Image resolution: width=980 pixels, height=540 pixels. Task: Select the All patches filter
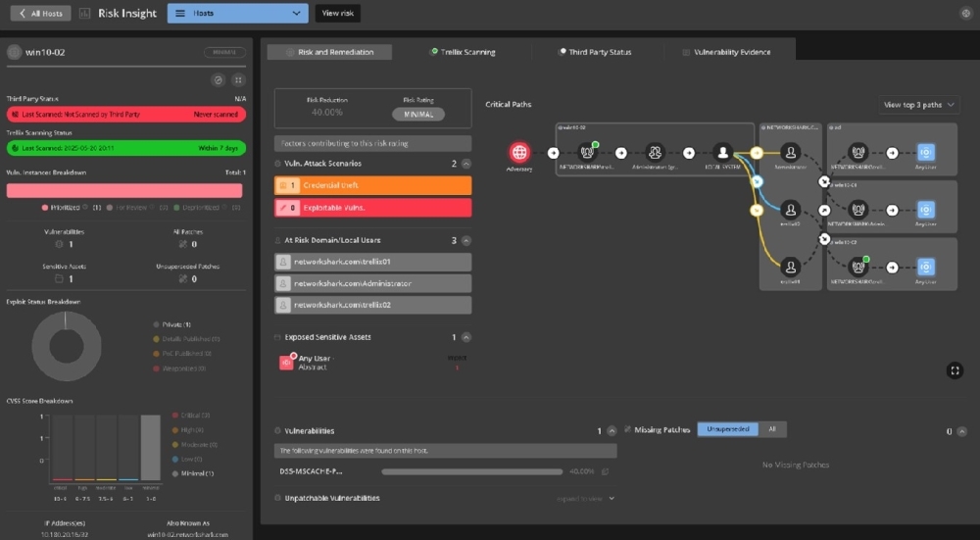click(772, 428)
